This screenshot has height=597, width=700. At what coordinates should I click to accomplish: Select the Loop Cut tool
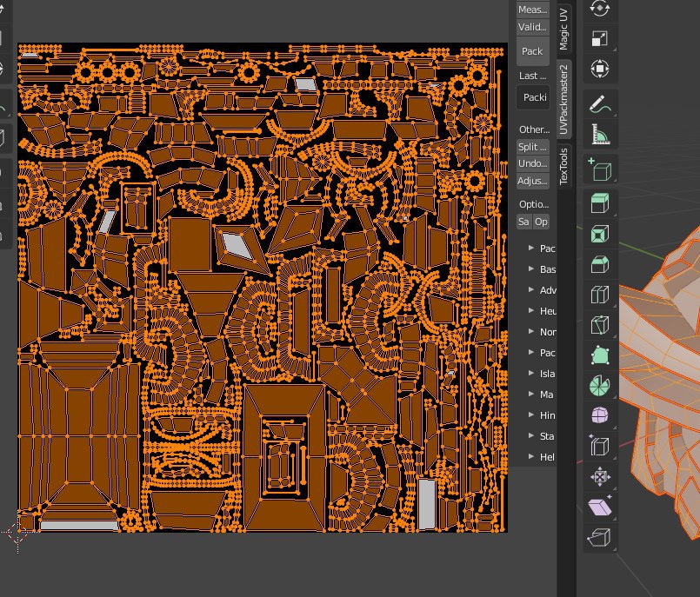coord(599,295)
